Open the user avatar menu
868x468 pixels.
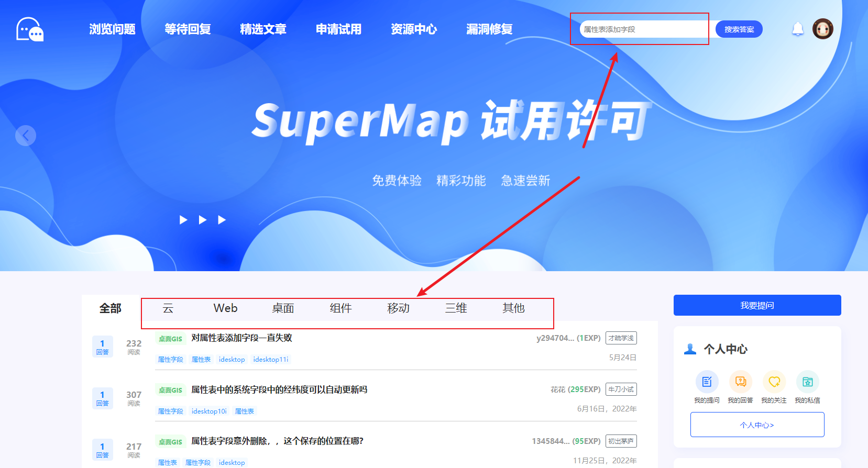[x=823, y=29]
